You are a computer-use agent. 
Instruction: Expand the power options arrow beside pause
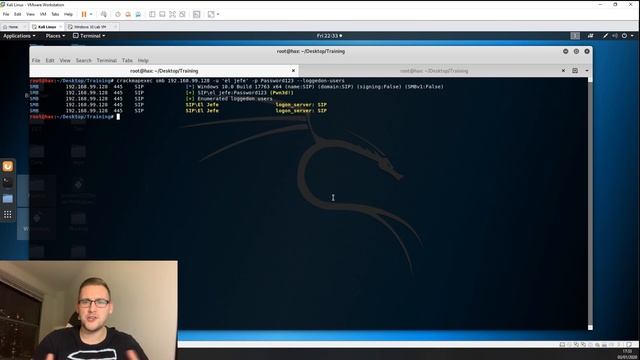[x=91, y=14]
